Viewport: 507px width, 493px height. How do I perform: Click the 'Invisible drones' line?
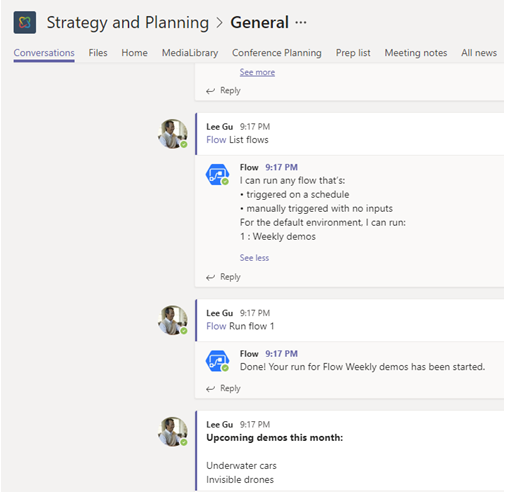(x=240, y=480)
